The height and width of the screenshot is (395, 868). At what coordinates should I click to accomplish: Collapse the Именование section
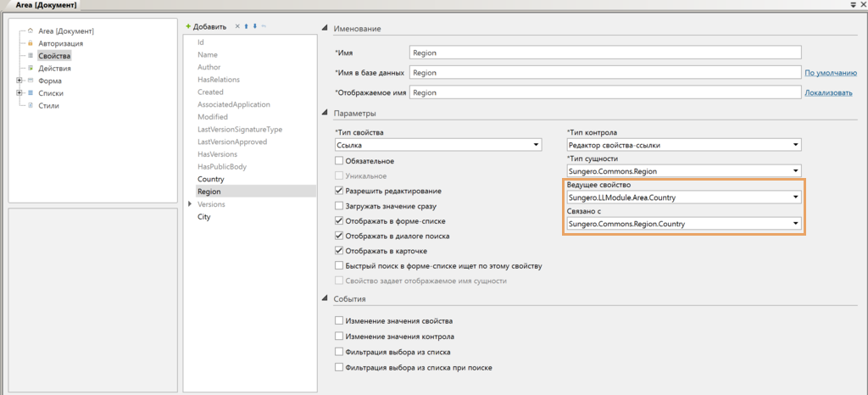pos(325,29)
